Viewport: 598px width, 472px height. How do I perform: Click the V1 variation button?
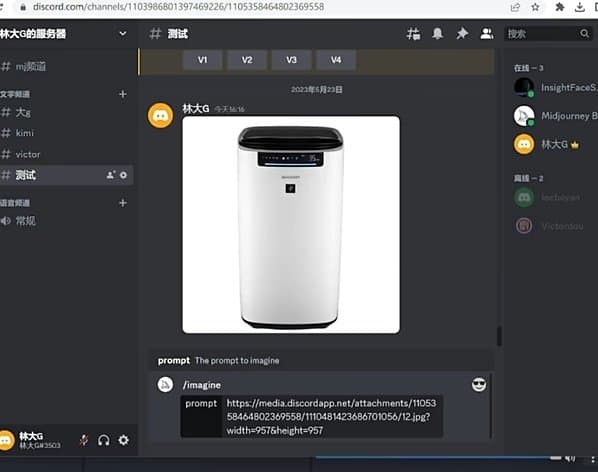tap(203, 60)
